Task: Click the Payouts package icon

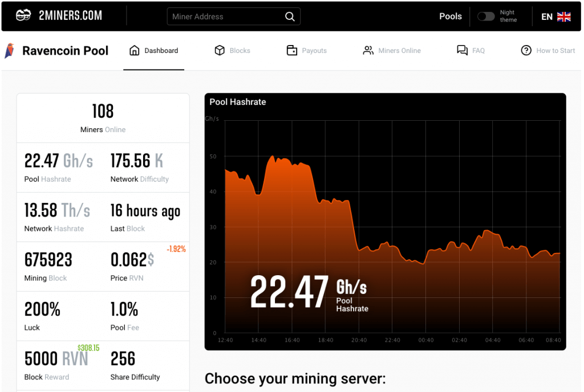Action: click(293, 50)
